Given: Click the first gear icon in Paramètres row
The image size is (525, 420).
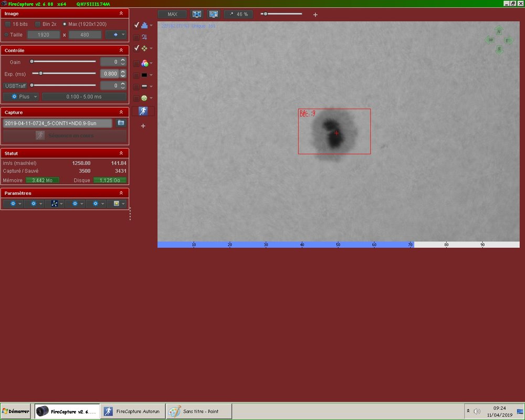Looking at the screenshot, I should 13,203.
